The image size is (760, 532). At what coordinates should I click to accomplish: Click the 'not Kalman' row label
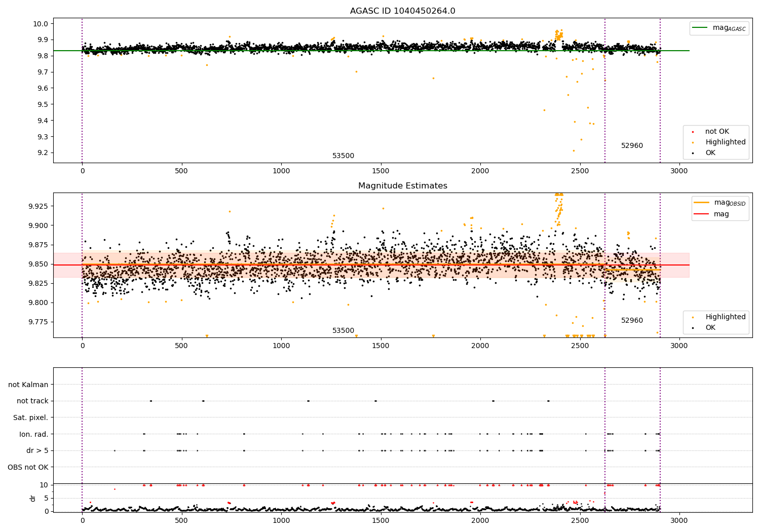tap(28, 385)
